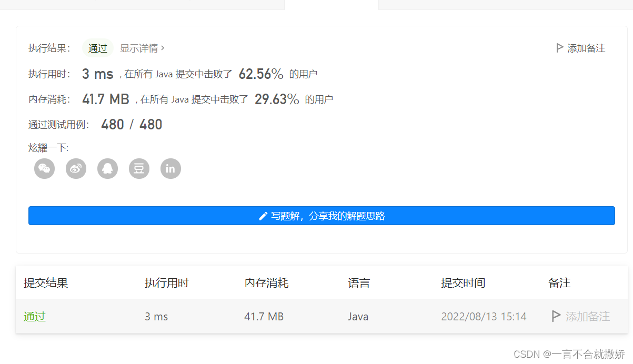This screenshot has width=633, height=364.
Task: Share to Douban using its icon
Action: (x=139, y=168)
